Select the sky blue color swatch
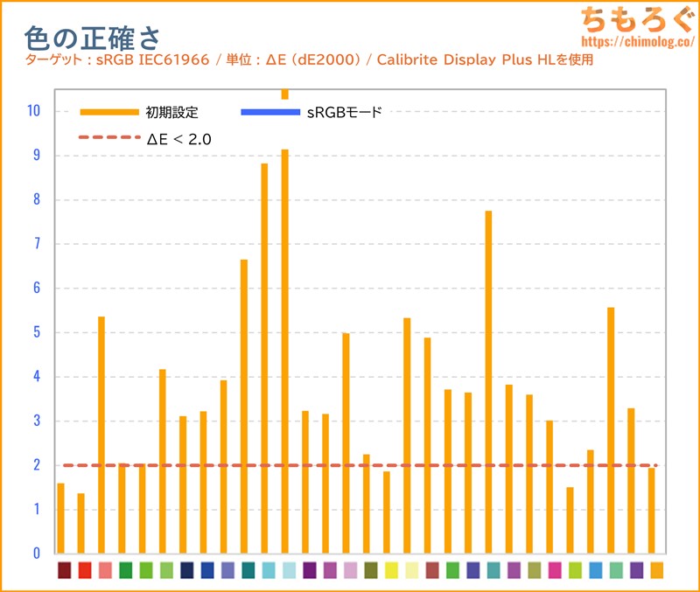Screen dimensions: 700x592 click(596, 570)
